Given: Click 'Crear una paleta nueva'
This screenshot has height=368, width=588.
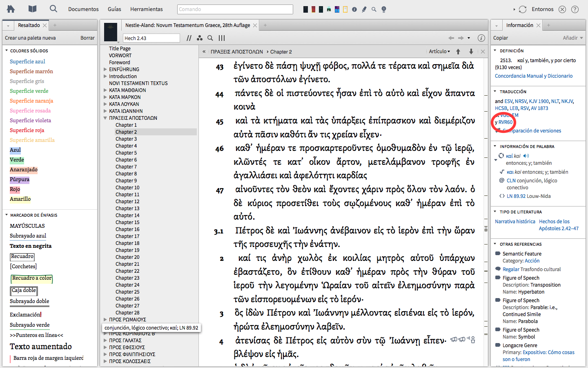Looking at the screenshot, I should point(30,38).
